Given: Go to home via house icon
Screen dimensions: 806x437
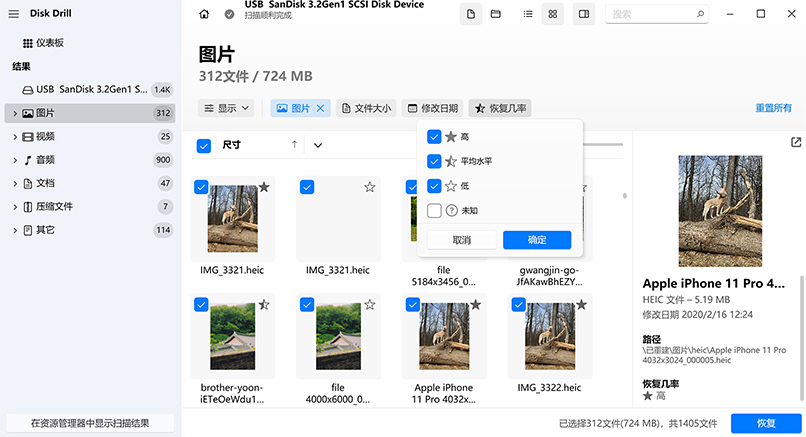Looking at the screenshot, I should point(204,14).
